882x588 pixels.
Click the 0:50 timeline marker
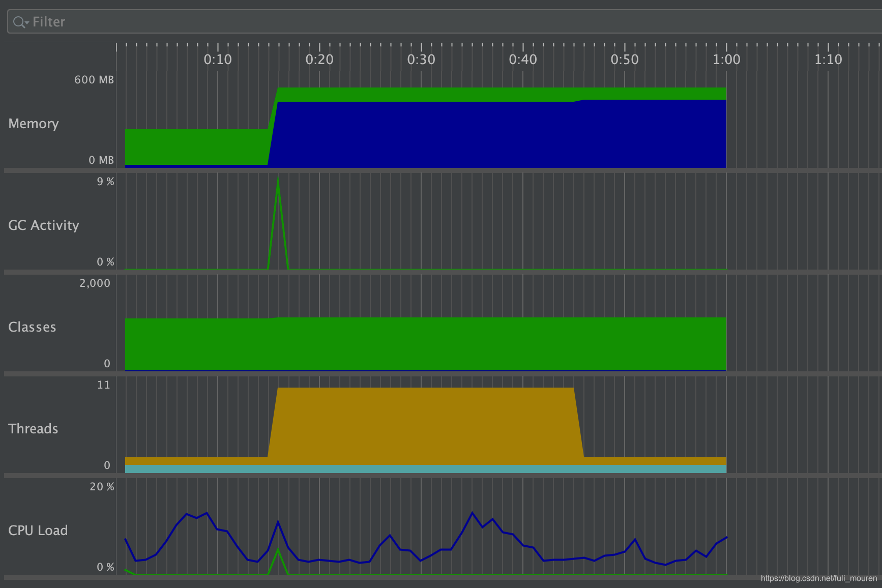[625, 60]
